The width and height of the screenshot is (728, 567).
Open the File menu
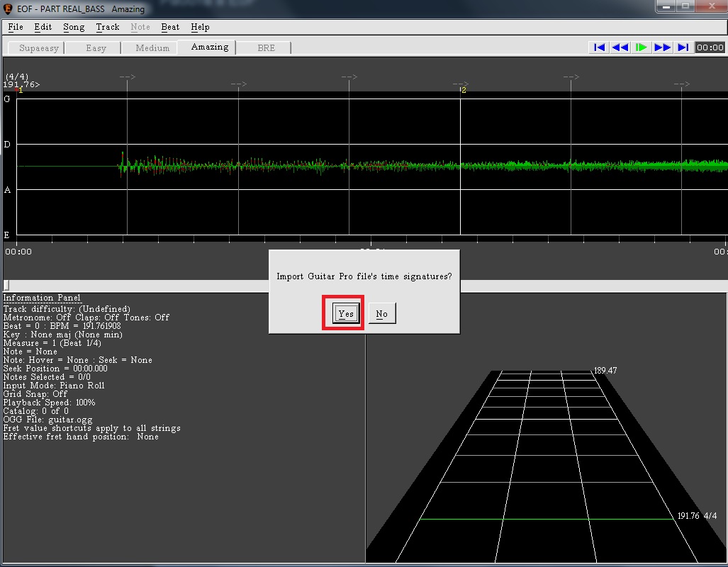pos(16,27)
